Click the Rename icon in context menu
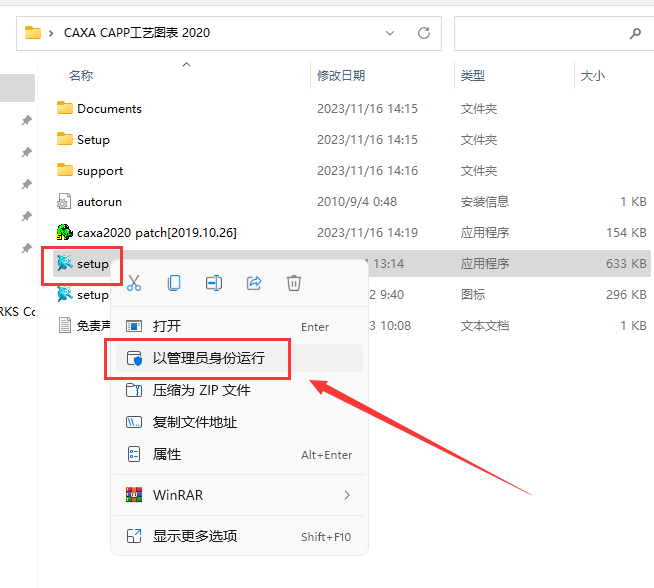 coord(214,283)
